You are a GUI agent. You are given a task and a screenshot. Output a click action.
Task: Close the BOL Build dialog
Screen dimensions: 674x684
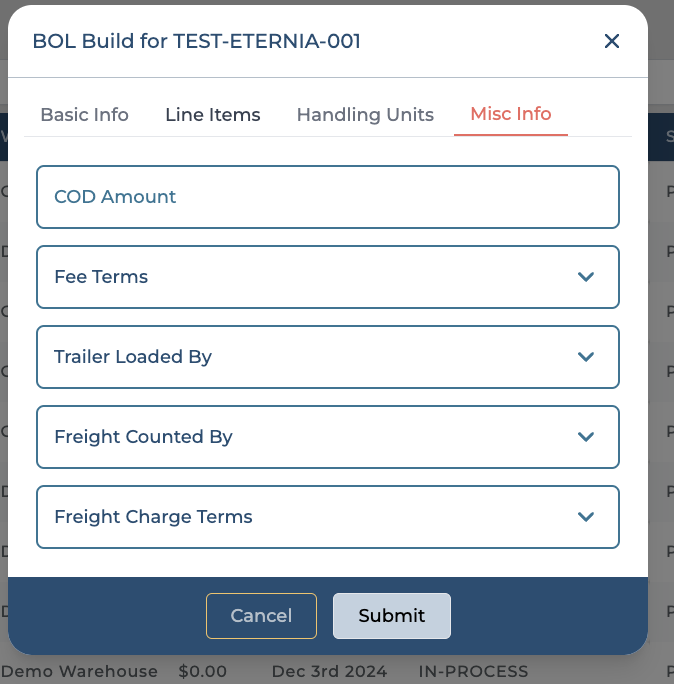612,41
